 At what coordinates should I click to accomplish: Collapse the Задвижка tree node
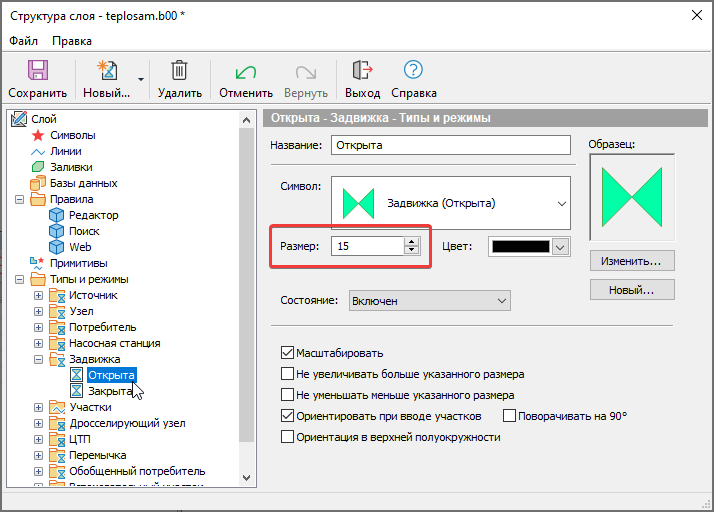click(x=39, y=359)
